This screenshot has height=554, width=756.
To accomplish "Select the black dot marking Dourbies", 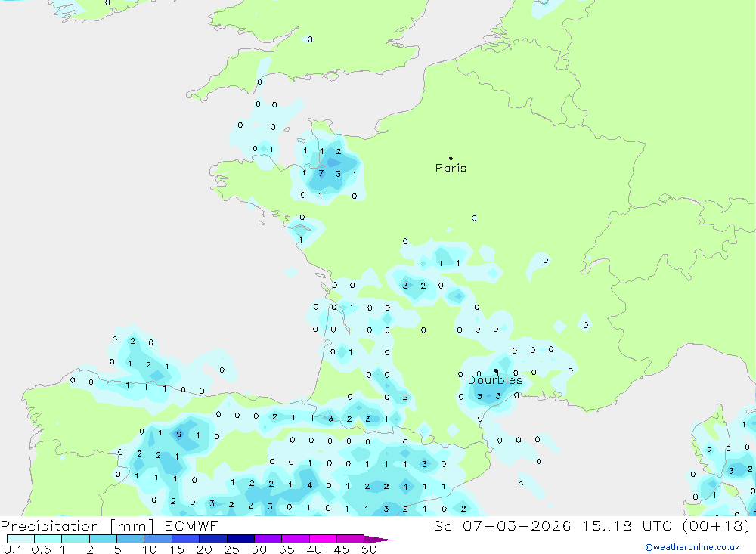I will 496,370.
